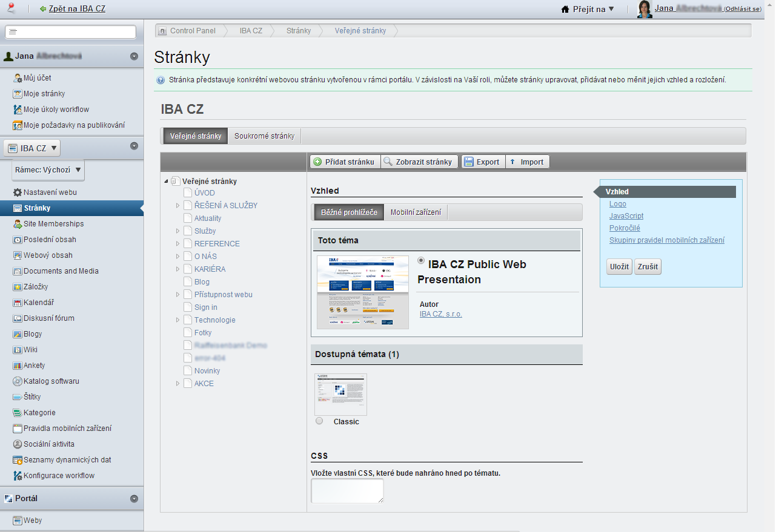Click the Classic theme thumbnail

[x=340, y=395]
